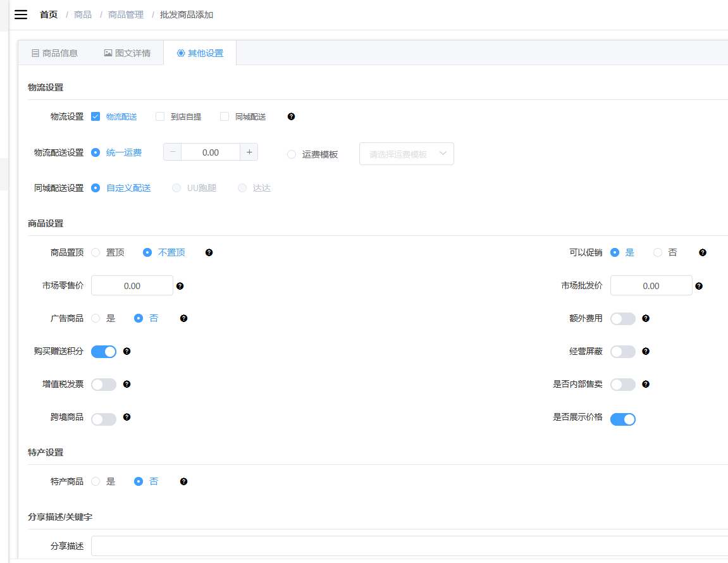The height and width of the screenshot is (563, 728).
Task: Enable 额外费用 switch
Action: tap(622, 319)
